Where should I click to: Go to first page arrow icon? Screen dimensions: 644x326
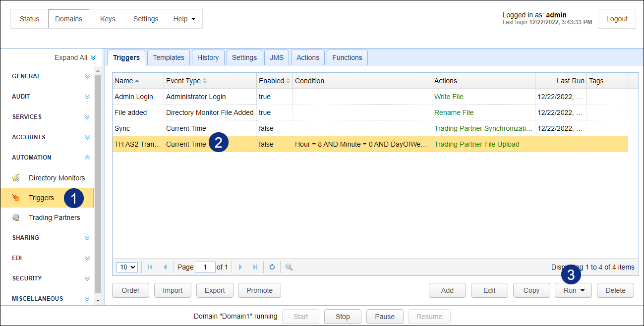click(x=150, y=267)
